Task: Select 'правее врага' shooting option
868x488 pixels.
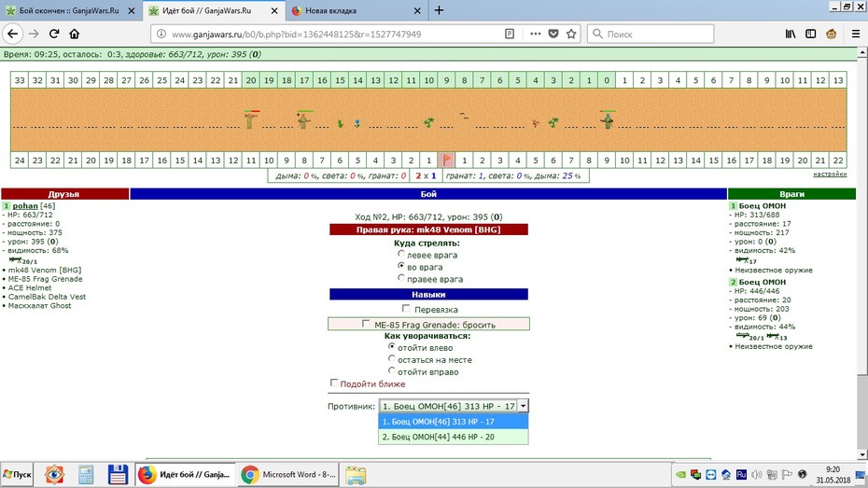Action: click(401, 278)
